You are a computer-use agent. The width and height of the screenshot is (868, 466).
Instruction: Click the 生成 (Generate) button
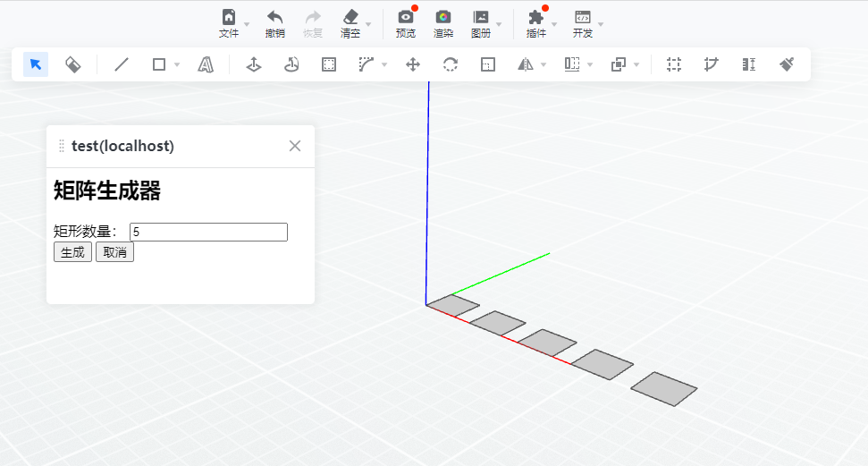(72, 252)
